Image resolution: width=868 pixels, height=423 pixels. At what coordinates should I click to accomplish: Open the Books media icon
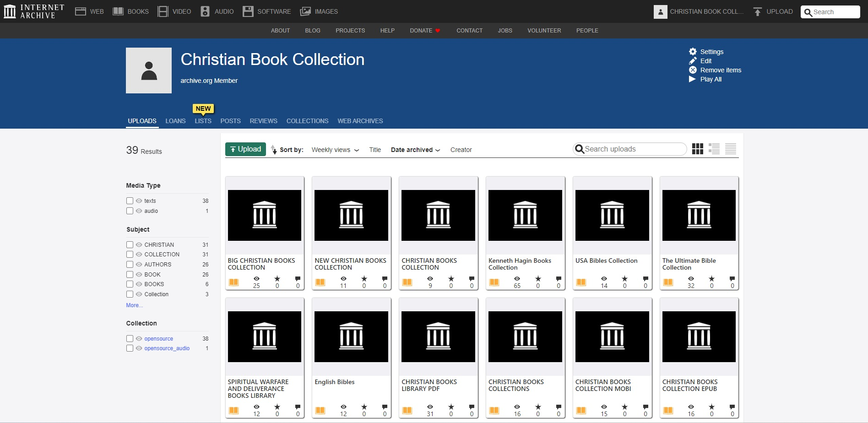coord(118,11)
